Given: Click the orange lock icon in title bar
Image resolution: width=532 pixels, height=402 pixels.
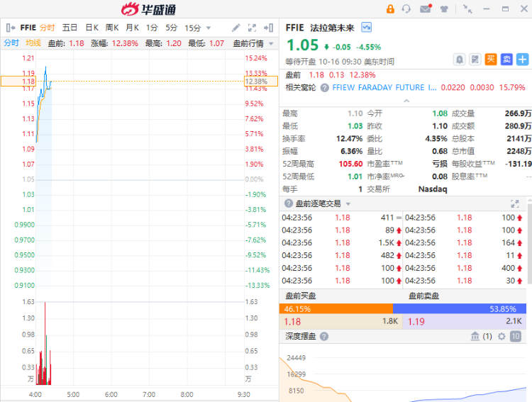Looking at the screenshot, I should tap(390, 9).
